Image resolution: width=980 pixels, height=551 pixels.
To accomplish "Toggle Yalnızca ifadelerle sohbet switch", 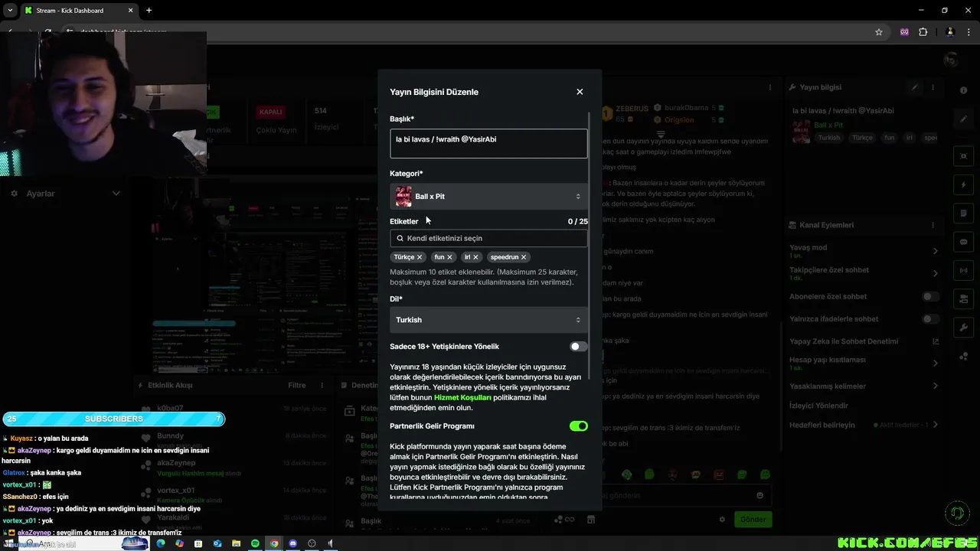I will pyautogui.click(x=930, y=319).
